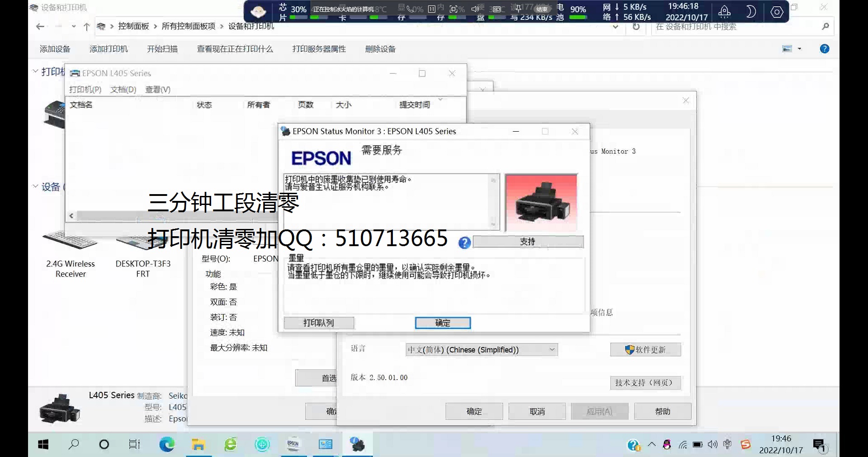Collapse the 设备 group chevron
868x457 pixels.
coord(35,186)
